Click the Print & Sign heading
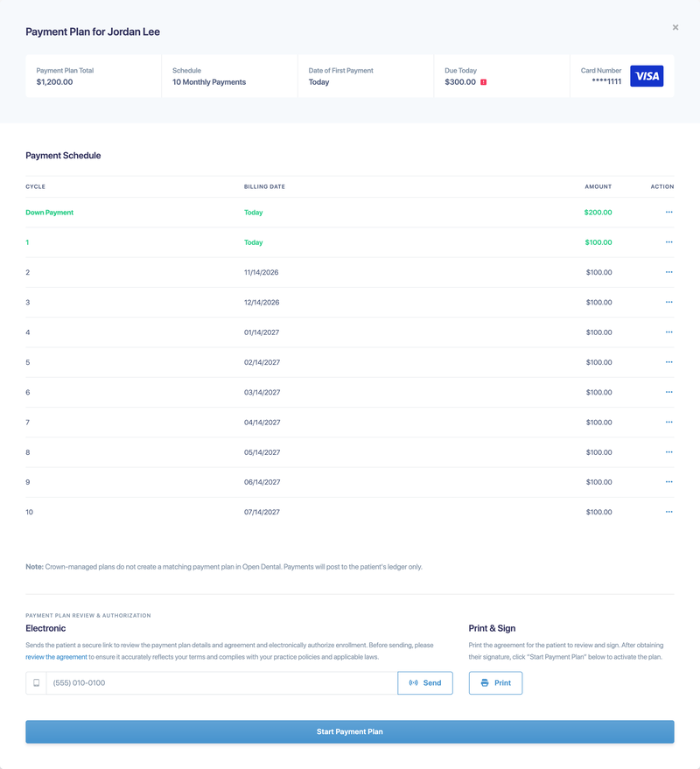This screenshot has height=769, width=700. pyautogui.click(x=492, y=628)
